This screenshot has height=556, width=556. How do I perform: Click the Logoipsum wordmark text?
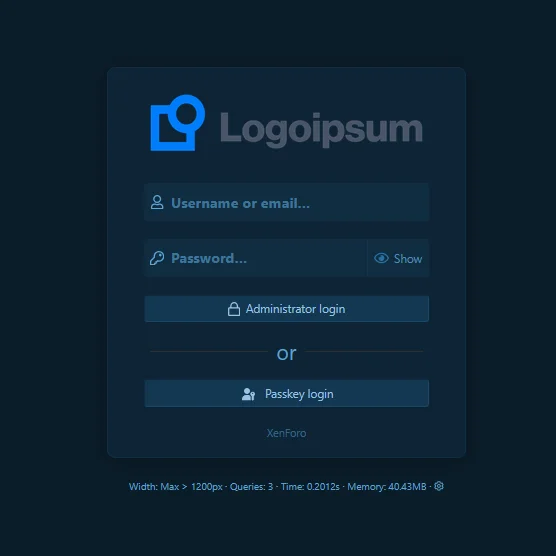coord(321,130)
